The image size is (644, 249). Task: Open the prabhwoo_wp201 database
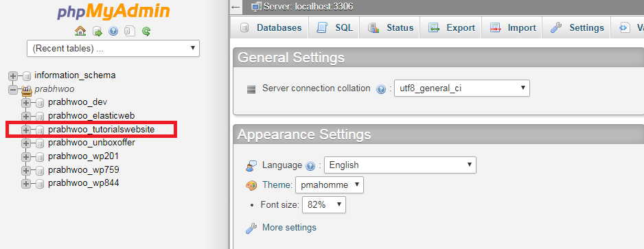tap(83, 156)
